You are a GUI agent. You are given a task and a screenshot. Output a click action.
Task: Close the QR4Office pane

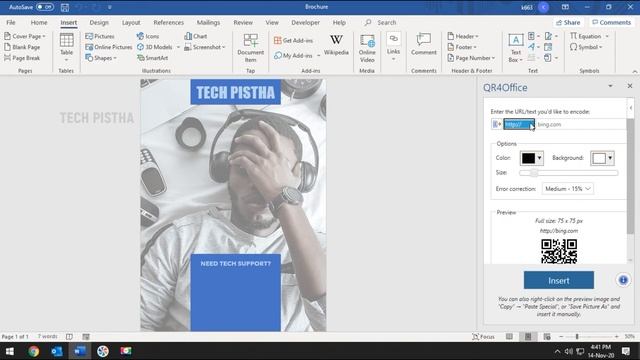(630, 86)
